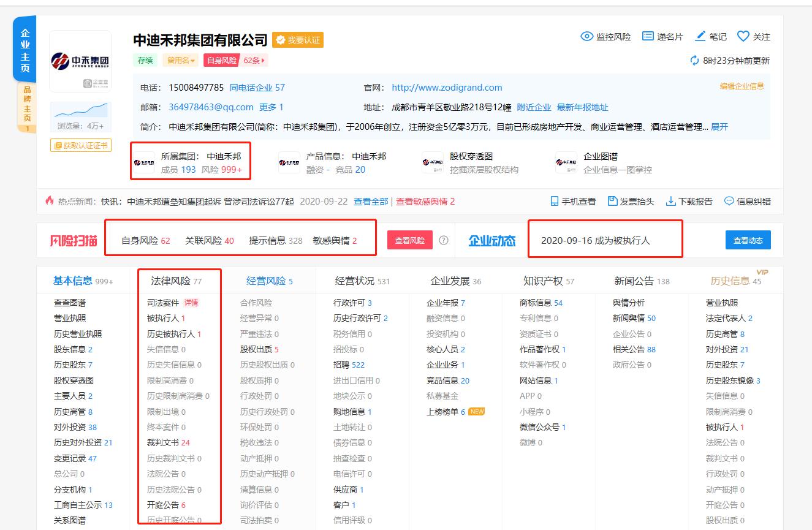The width and height of the screenshot is (812, 530).
Task: Open the 信息纠错 feedback icon
Action: [x=729, y=201]
